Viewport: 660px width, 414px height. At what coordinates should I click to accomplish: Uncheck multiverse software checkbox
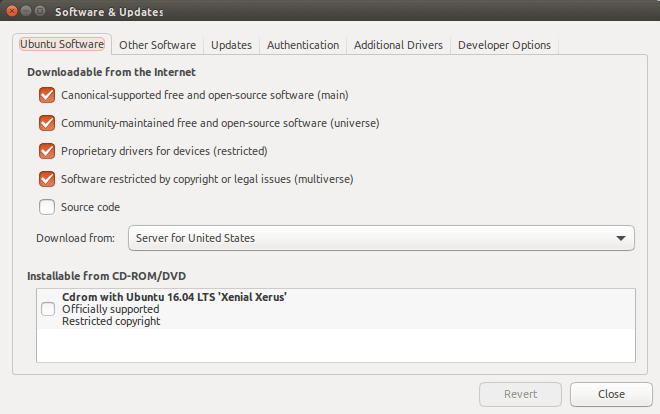coord(47,179)
